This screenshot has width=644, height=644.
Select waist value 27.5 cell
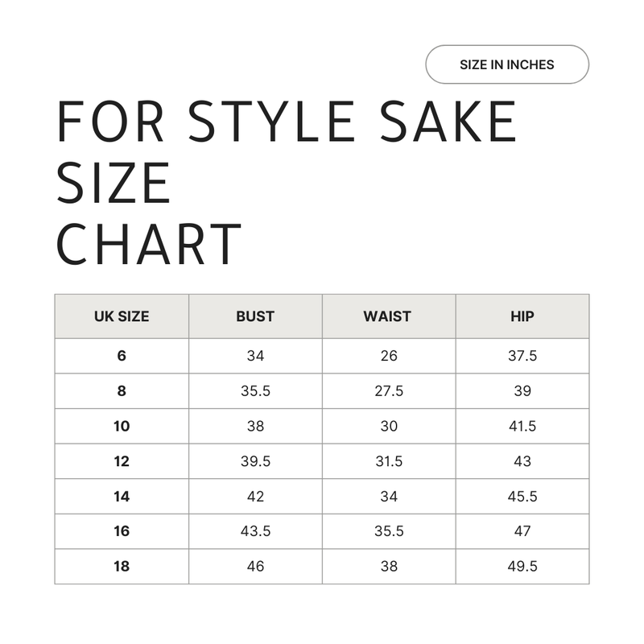[388, 391]
